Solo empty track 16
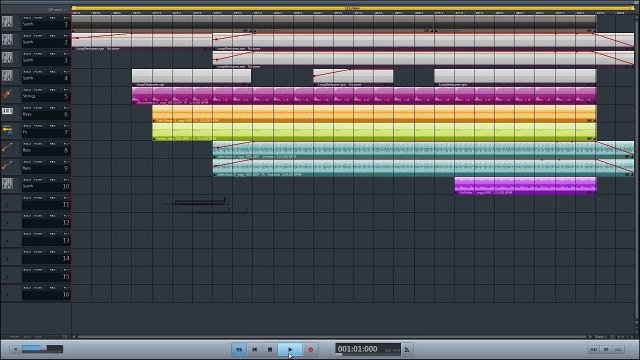The height and width of the screenshot is (360, 640). [27, 288]
